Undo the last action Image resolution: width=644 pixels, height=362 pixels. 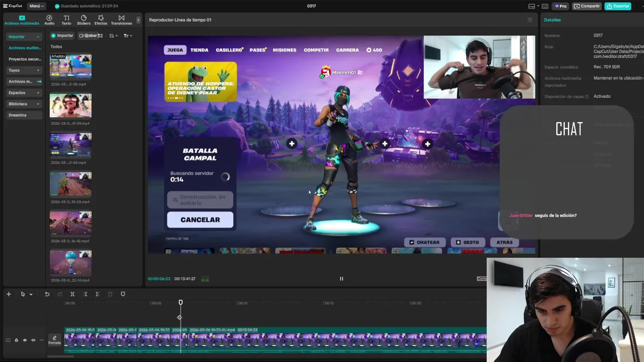[47, 294]
